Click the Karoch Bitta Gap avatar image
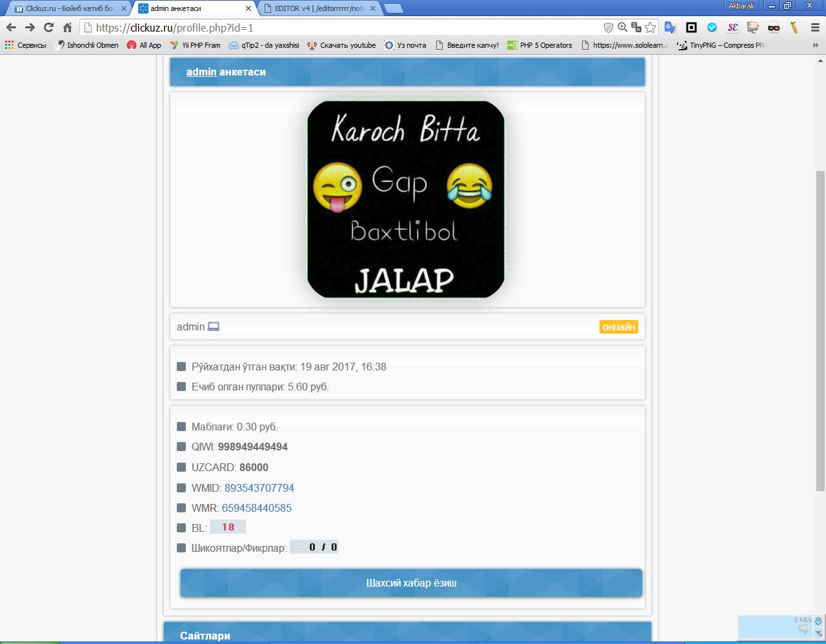Viewport: 826px width, 644px height. pos(406,199)
